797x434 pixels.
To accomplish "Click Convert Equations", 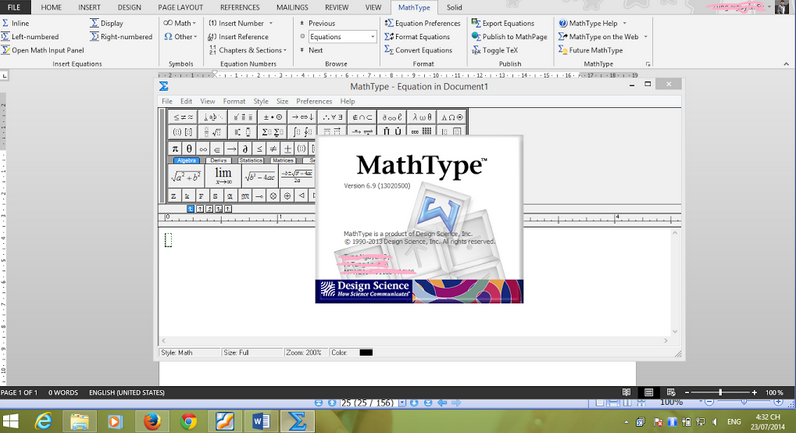I will [418, 50].
